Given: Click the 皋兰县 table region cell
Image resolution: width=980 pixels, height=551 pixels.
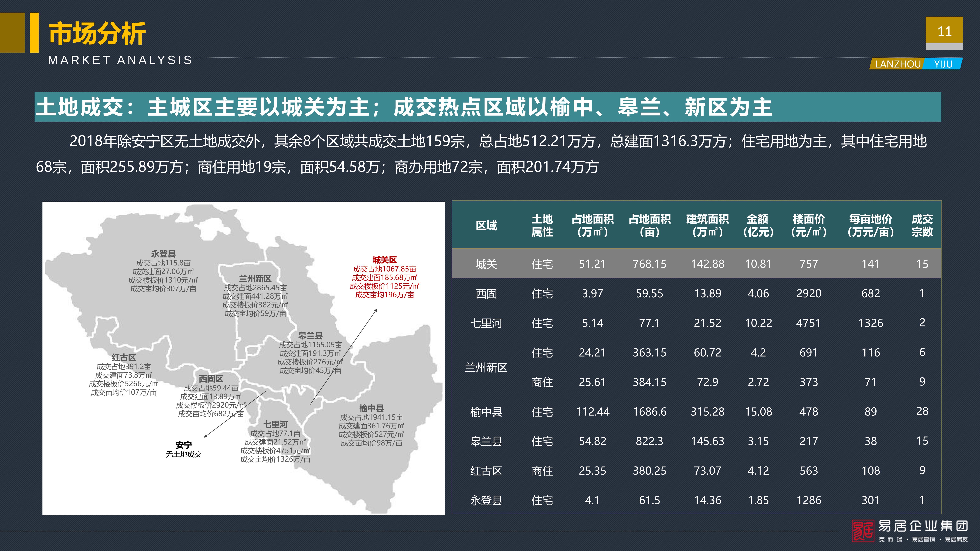Looking at the screenshot, I should coord(486,442).
